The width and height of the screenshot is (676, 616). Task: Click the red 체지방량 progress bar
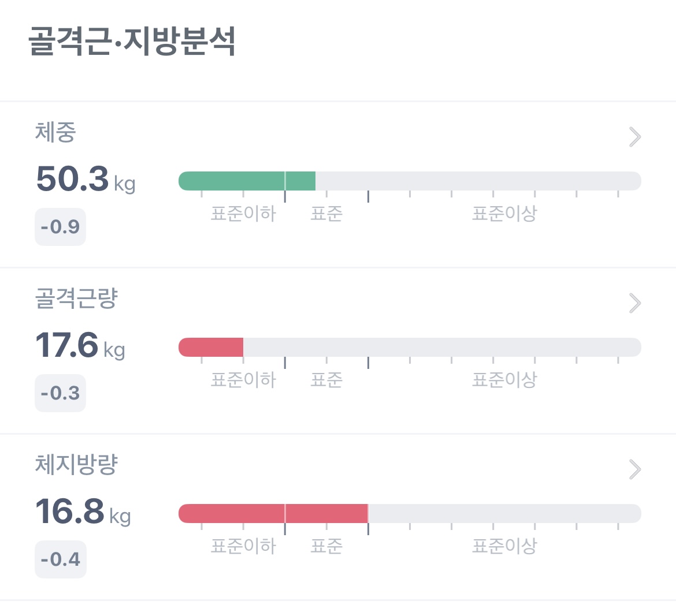pos(273,513)
